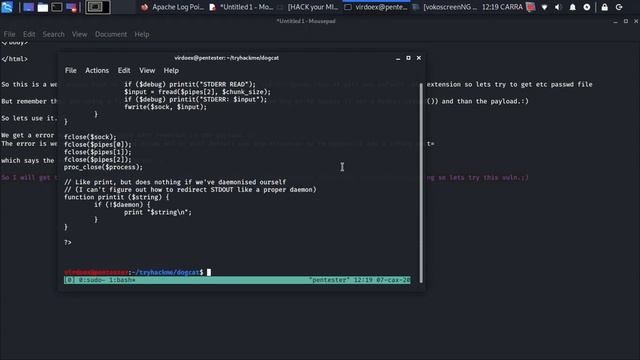Open Mousepad View menu
This screenshot has width=640, height=360.
pos(79,34)
